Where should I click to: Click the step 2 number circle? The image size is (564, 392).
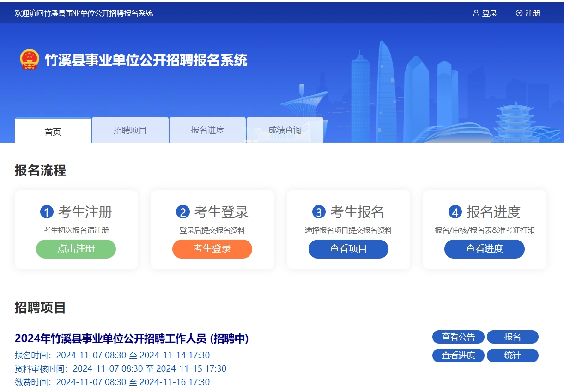click(x=183, y=212)
